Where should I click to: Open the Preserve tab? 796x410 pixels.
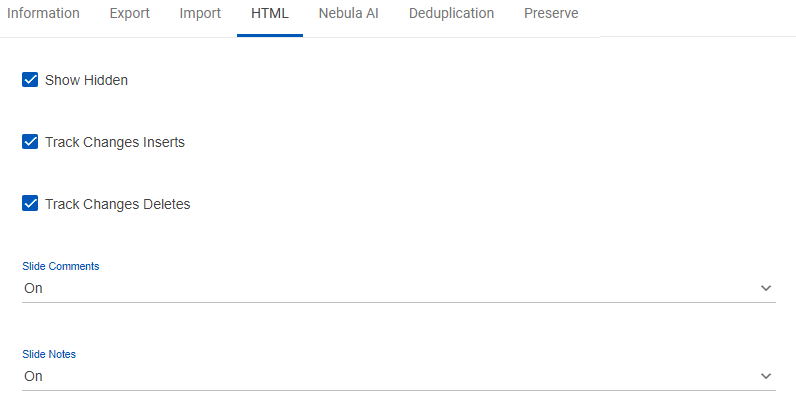pyautogui.click(x=551, y=14)
